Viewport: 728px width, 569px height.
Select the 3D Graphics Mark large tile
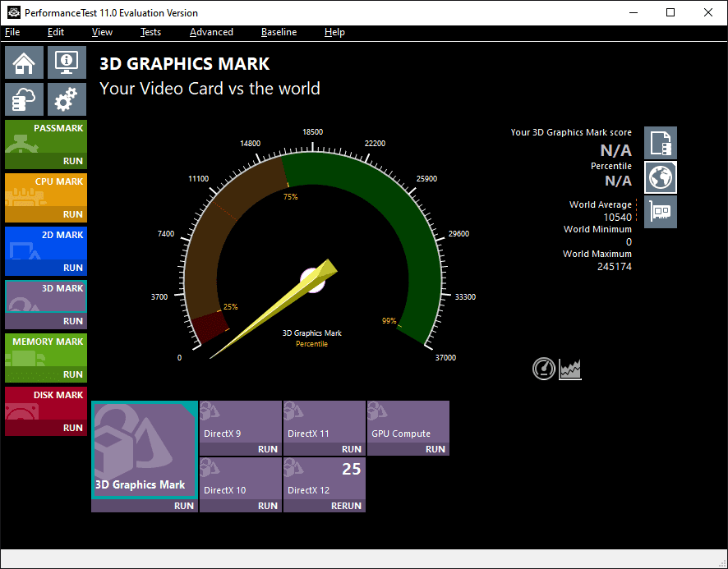(145, 450)
